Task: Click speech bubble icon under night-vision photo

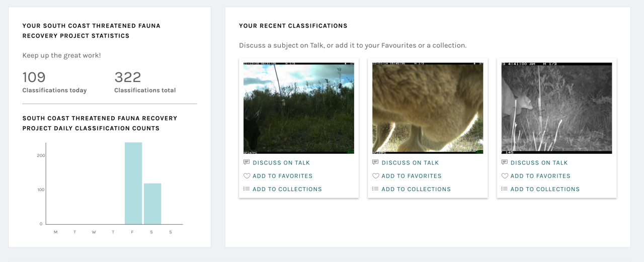Action: [504, 162]
